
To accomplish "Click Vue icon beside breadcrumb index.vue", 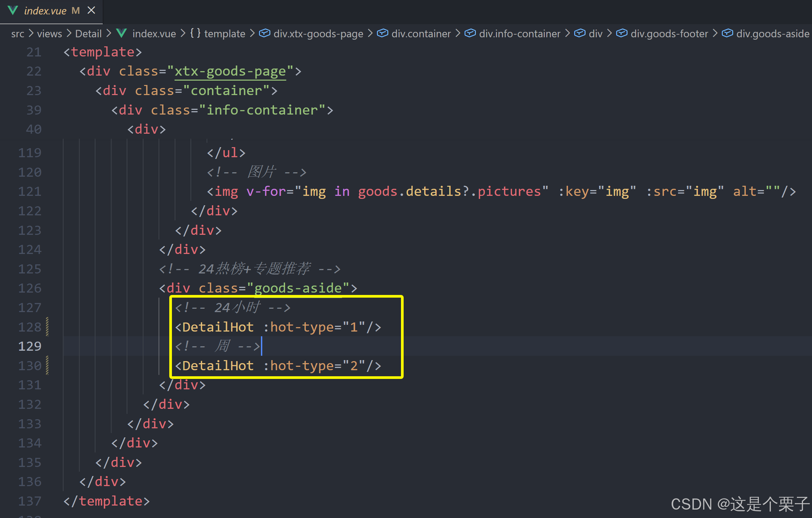I will click(x=121, y=33).
